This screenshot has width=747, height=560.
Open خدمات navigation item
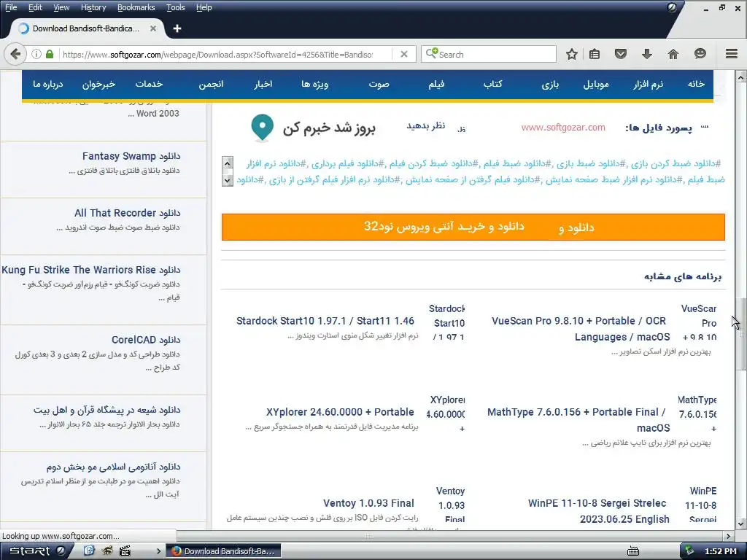[149, 84]
